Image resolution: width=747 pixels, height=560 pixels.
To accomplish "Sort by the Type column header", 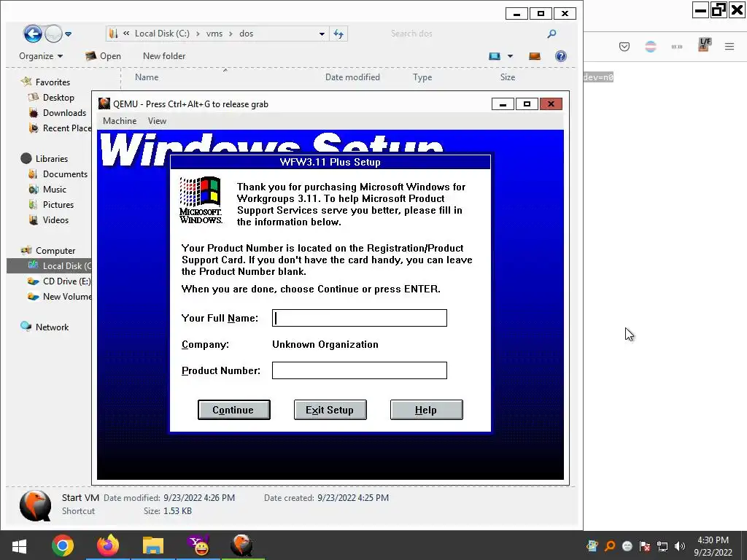I will 422,77.
